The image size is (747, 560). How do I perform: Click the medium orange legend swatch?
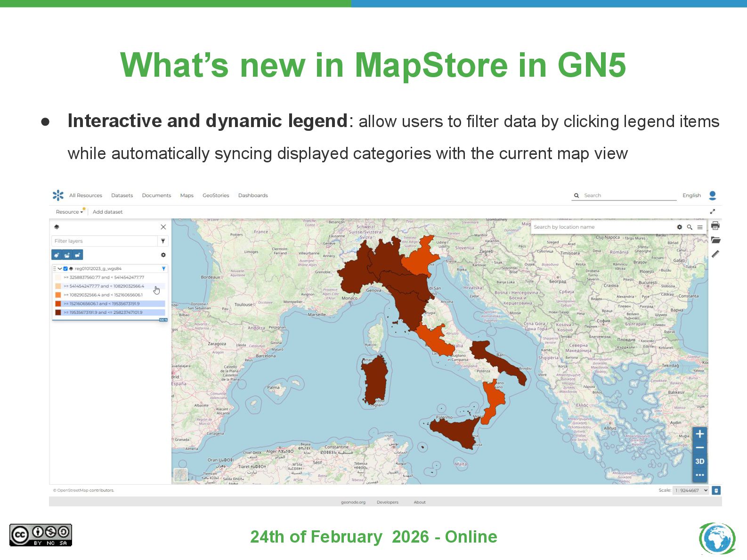pos(58,295)
